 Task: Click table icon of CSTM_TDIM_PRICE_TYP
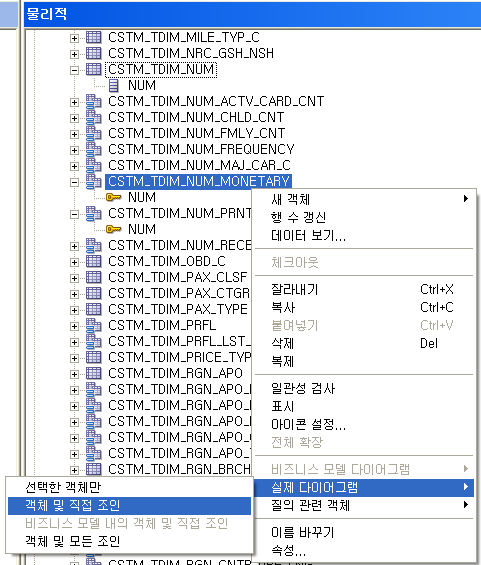tap(94, 357)
